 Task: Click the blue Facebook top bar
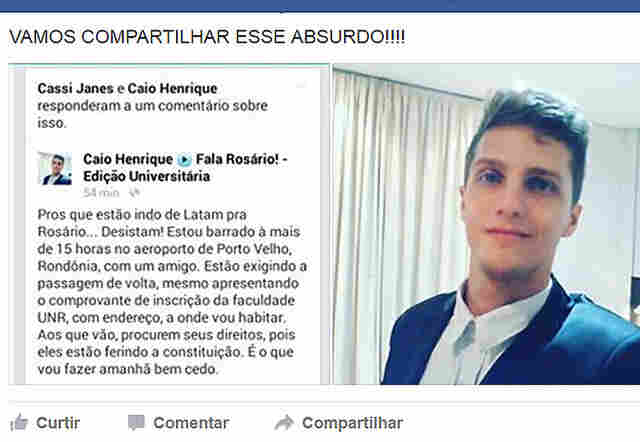point(320,6)
